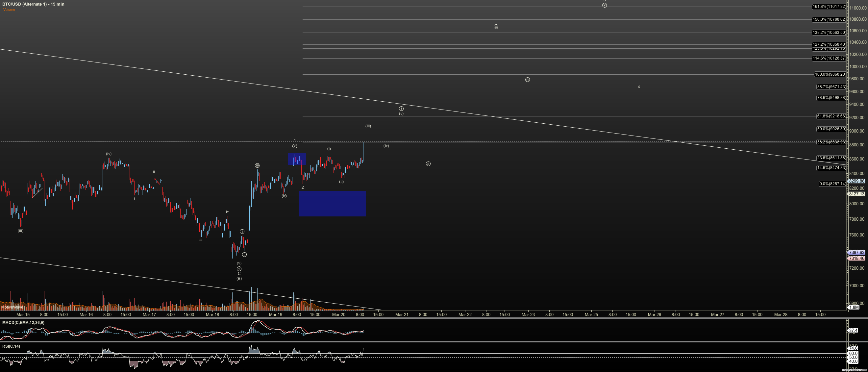Click the (iii) wave label above the 50% line
The image size is (868, 372).
point(368,126)
